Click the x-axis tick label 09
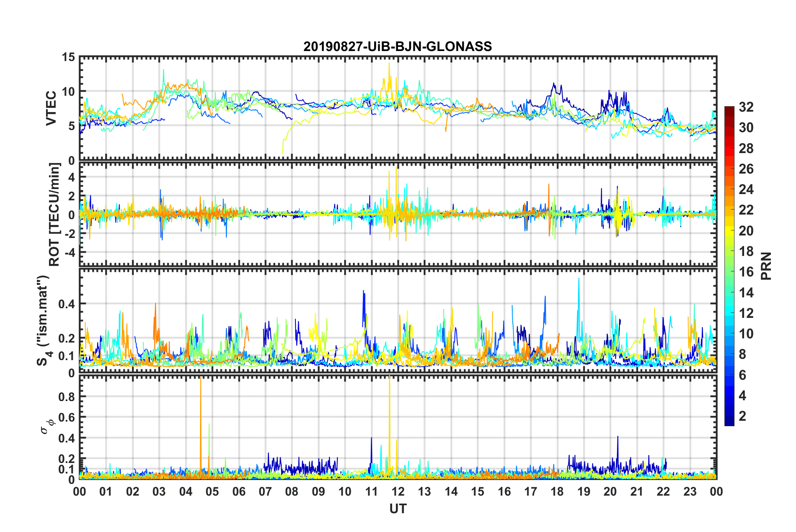Screen dimensions: 796x532 [318, 491]
